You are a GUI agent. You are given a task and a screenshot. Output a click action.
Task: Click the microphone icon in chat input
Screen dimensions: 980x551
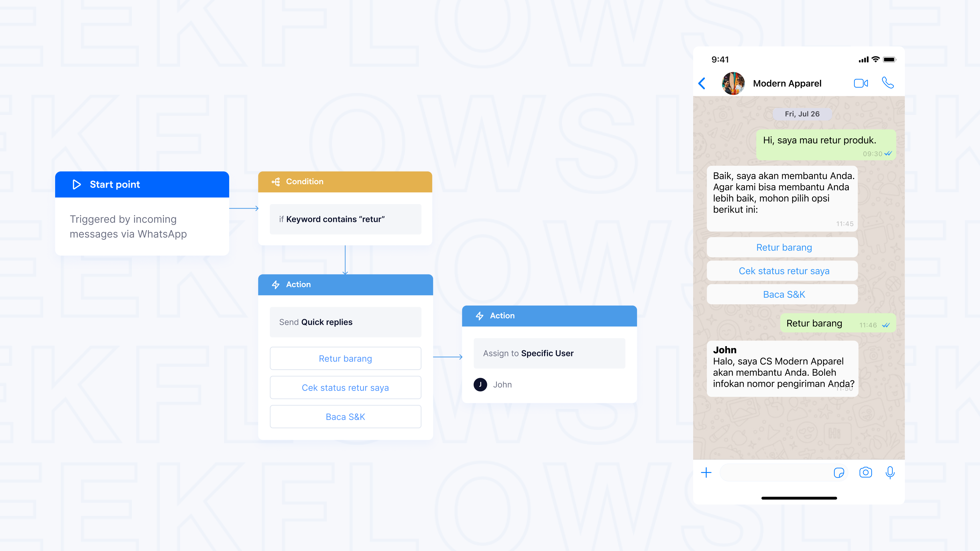890,472
